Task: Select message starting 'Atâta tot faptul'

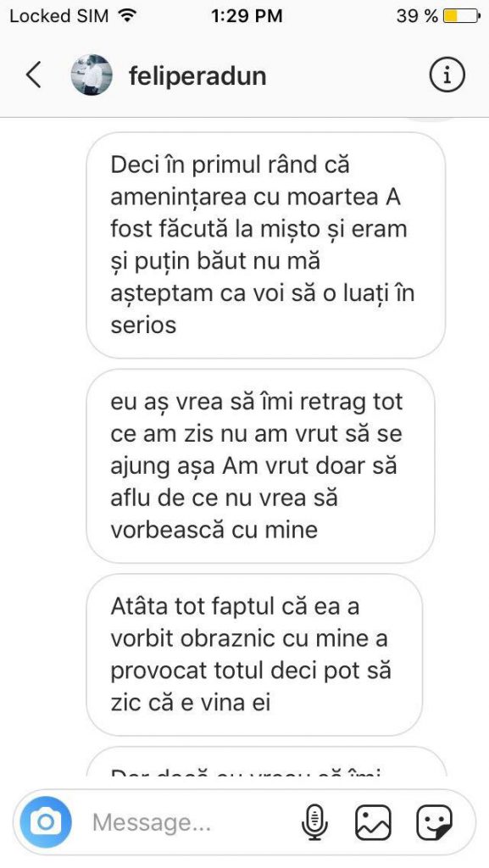Action: pos(254,655)
